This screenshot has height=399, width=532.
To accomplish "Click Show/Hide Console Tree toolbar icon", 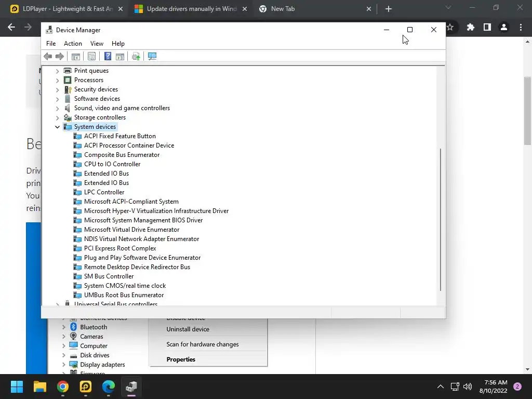I will click(x=76, y=56).
